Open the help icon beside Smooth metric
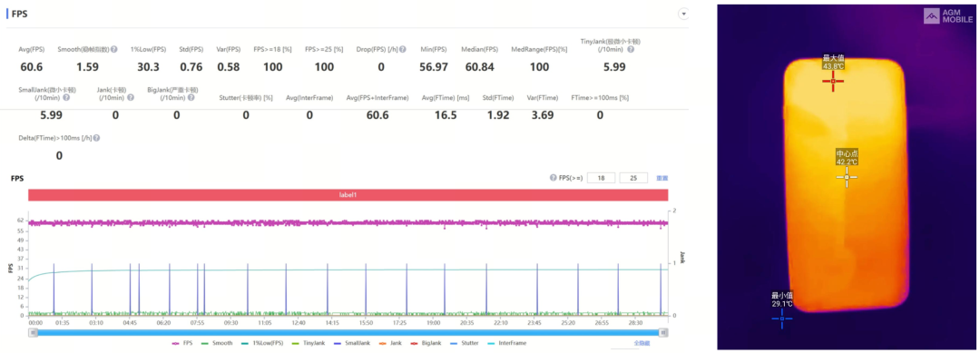 114,49
